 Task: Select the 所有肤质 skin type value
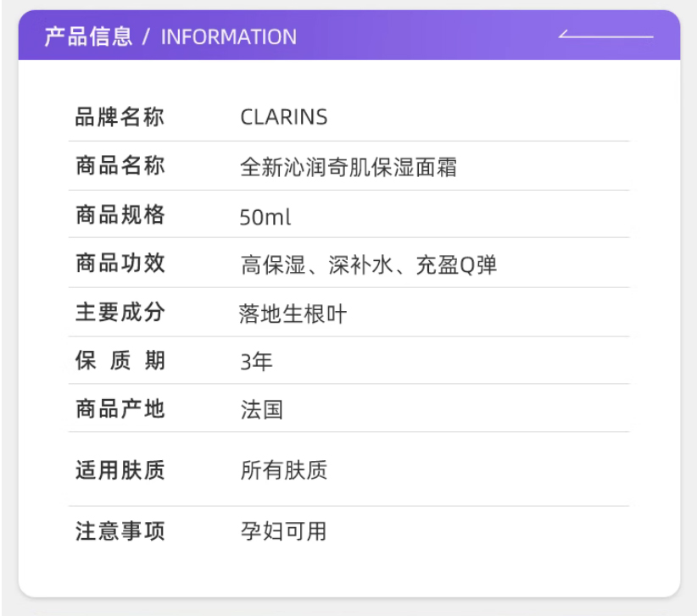point(283,471)
